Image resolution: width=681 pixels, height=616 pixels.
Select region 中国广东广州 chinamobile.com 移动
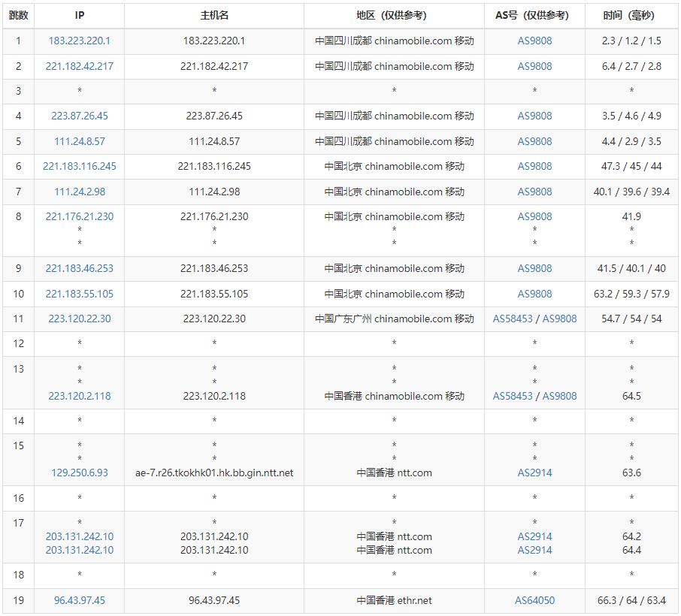(x=395, y=319)
